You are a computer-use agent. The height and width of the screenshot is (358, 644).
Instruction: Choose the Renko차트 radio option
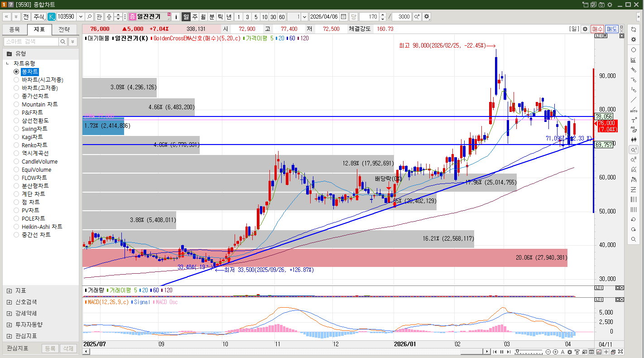coord(16,145)
